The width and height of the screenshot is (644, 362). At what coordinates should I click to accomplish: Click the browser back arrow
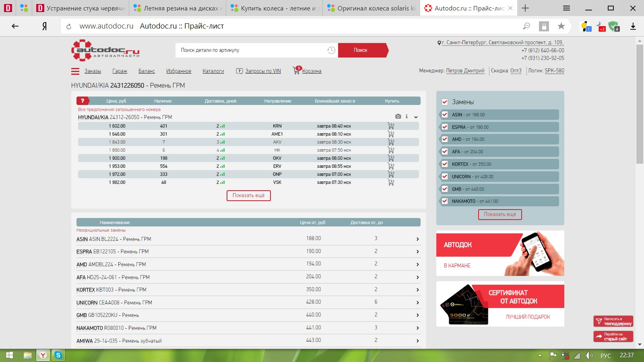tap(15, 26)
